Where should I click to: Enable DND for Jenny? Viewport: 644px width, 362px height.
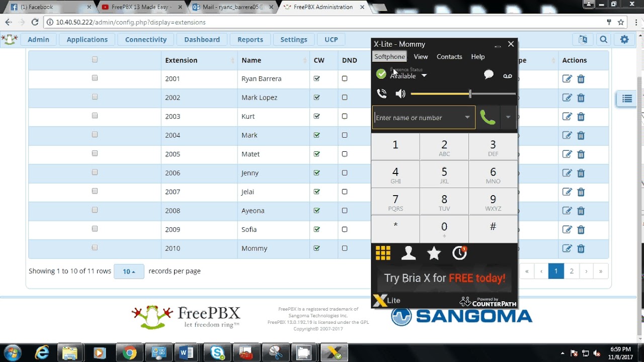[x=345, y=173]
